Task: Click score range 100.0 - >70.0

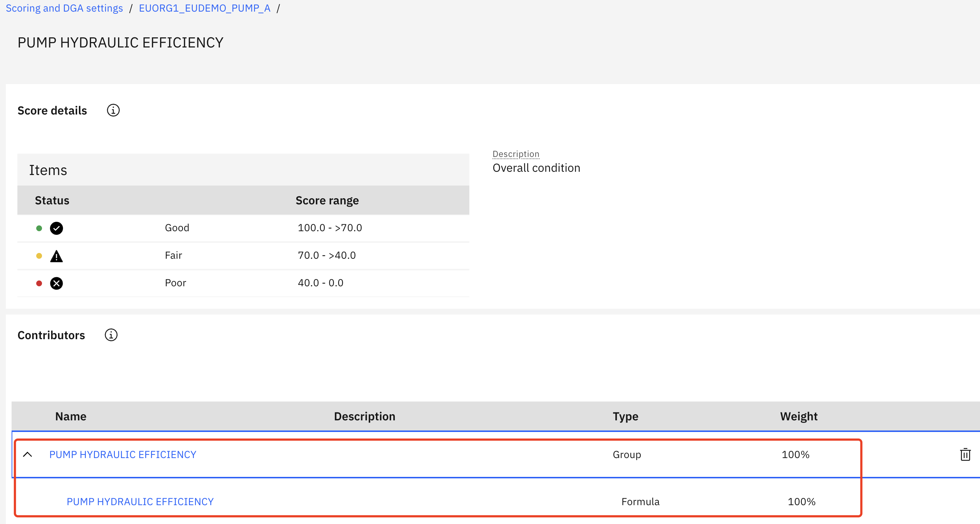Action: point(330,228)
